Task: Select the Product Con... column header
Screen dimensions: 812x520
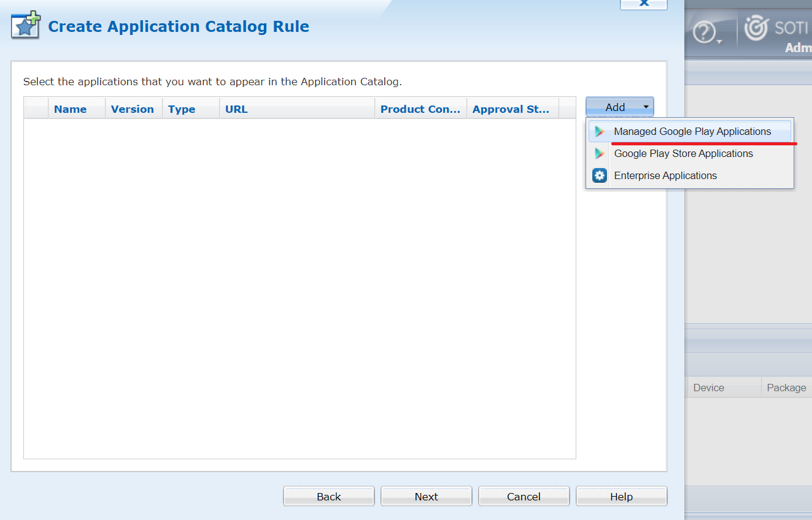Action: point(420,109)
